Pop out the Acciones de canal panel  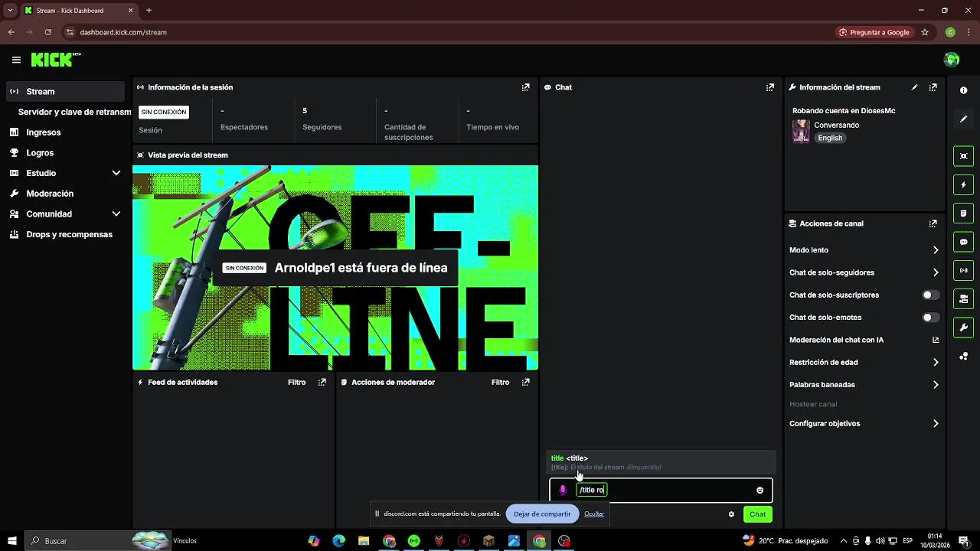point(933,223)
